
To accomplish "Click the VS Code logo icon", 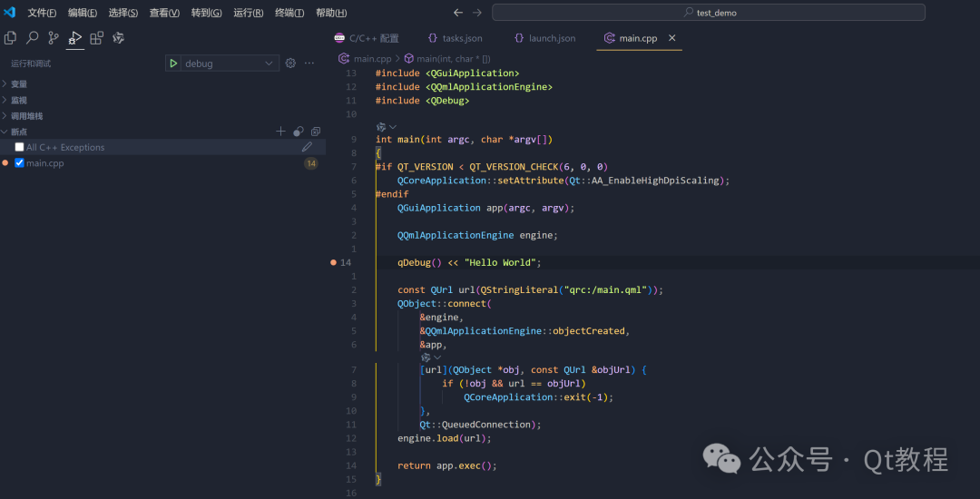I will pyautogui.click(x=9, y=13).
